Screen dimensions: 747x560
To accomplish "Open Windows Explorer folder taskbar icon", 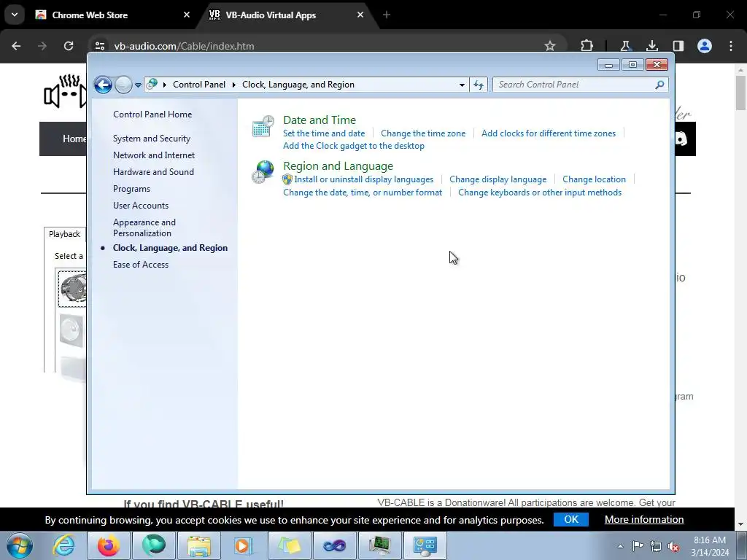I will tap(199, 545).
